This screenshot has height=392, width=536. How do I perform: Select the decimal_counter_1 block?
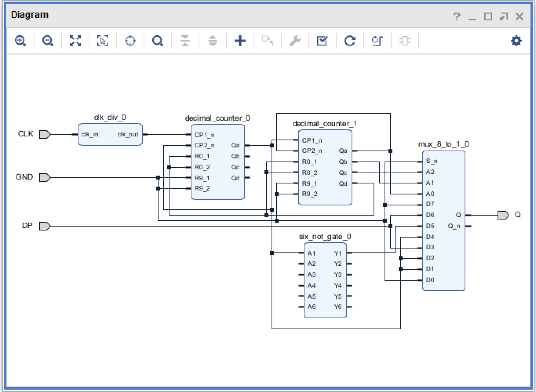(x=325, y=167)
